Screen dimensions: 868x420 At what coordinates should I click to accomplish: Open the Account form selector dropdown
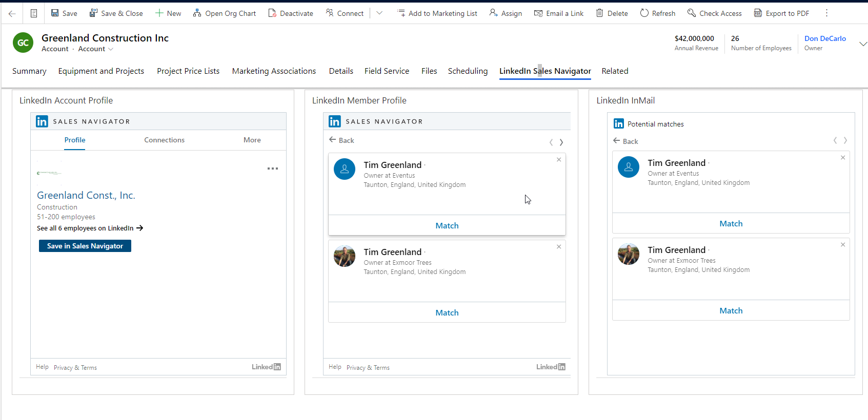click(96, 49)
